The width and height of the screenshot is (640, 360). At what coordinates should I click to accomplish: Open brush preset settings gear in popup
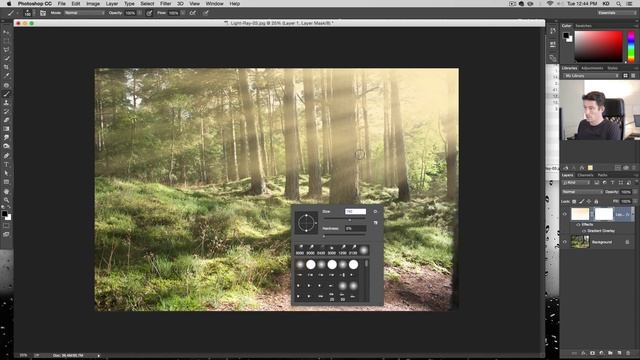click(375, 211)
